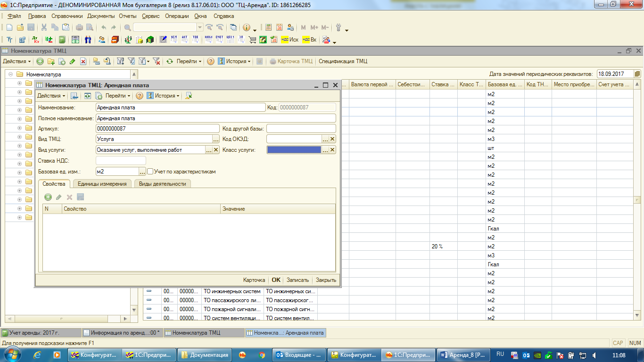Switch to the Единицы измерения tab

coord(102,184)
